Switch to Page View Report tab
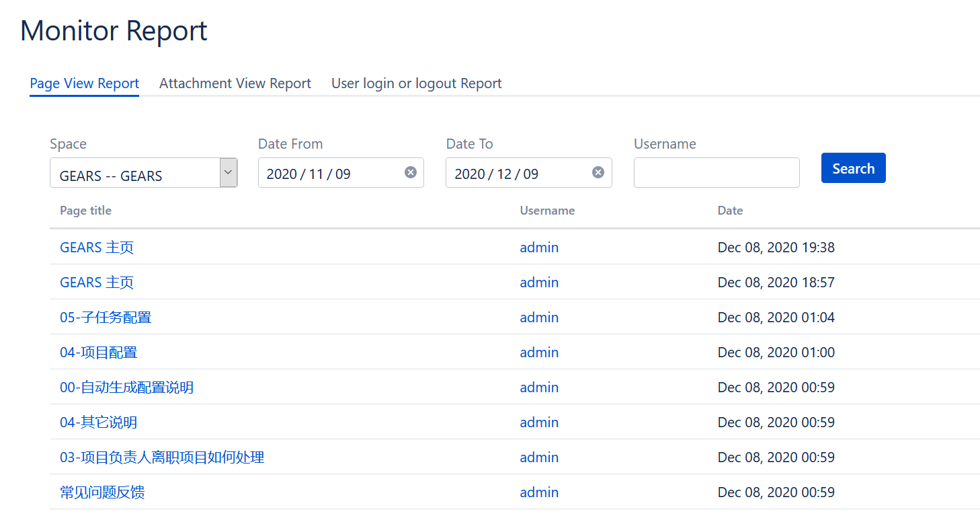The image size is (980, 516). [x=85, y=83]
